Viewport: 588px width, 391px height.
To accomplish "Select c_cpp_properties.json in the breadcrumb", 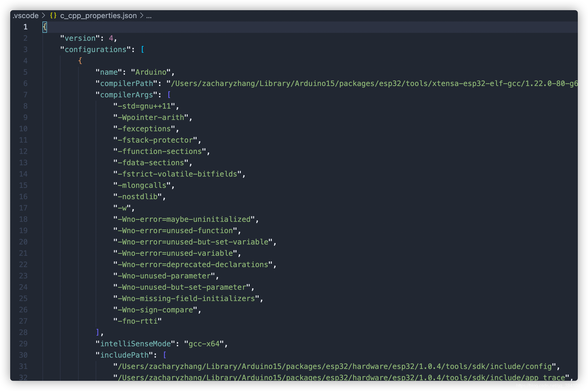I will (98, 16).
